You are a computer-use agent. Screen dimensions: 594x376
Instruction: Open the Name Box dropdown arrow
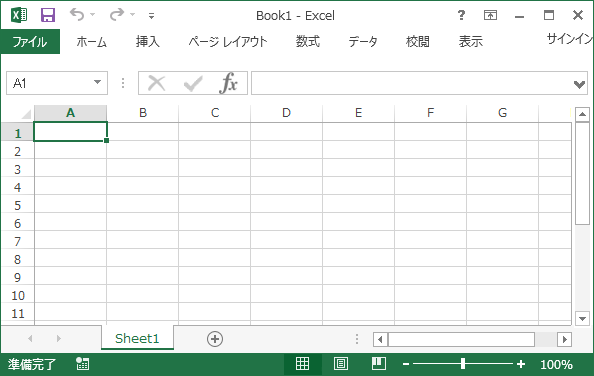(x=97, y=82)
